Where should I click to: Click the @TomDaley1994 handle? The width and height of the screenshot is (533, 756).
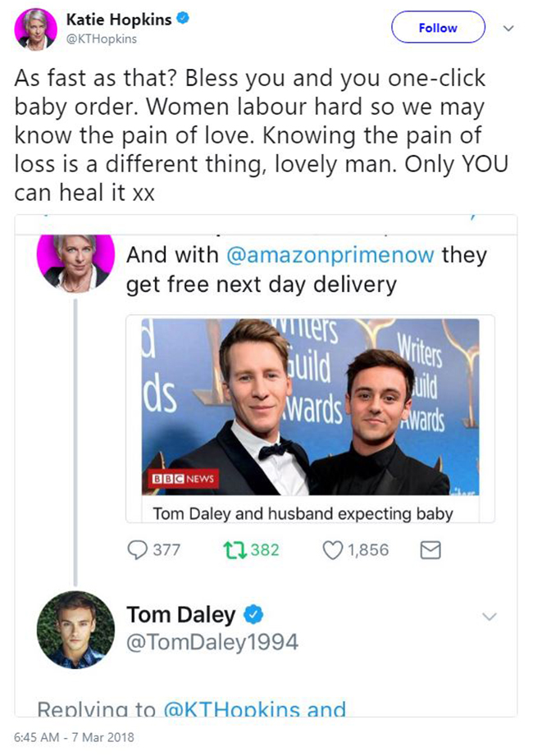coord(212,644)
